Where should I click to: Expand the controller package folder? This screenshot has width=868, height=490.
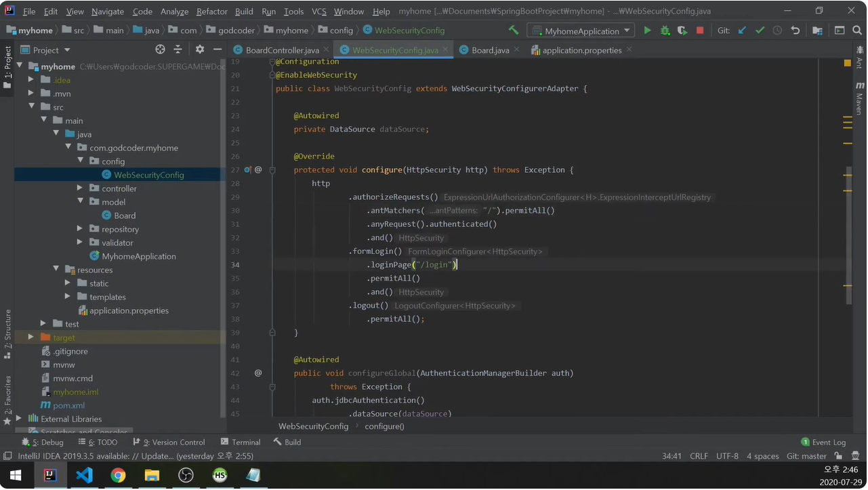point(80,188)
